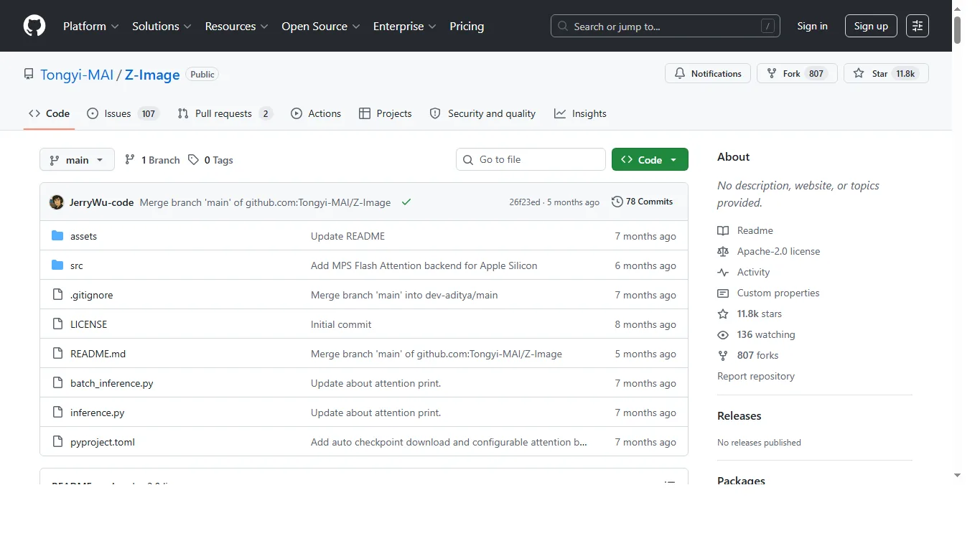Click the green commit status checkmark
980x551 pixels.
point(406,202)
